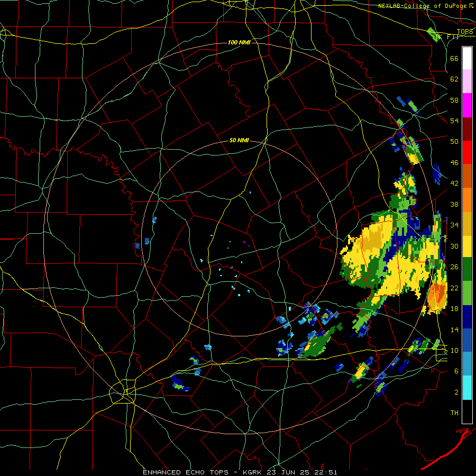
Task: Click the 6 label on the scale
Action: tap(456, 371)
